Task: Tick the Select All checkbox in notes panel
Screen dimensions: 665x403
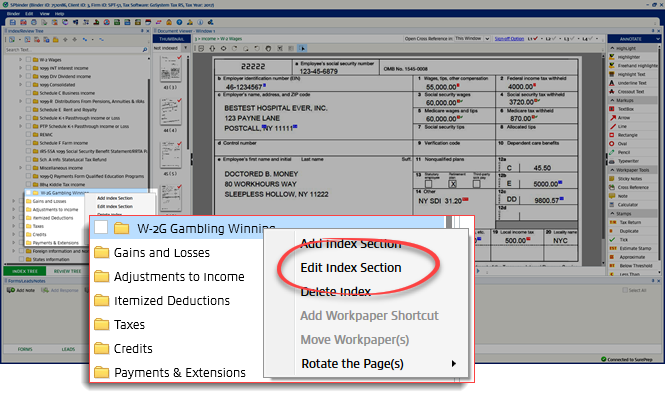Action: pos(625,290)
